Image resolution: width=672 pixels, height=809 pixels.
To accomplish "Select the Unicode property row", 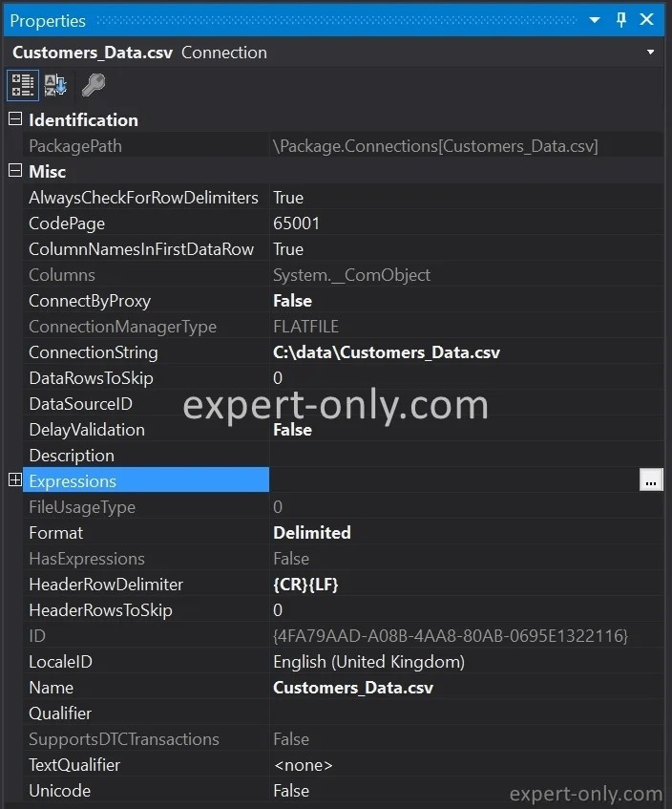I will pyautogui.click(x=343, y=791).
